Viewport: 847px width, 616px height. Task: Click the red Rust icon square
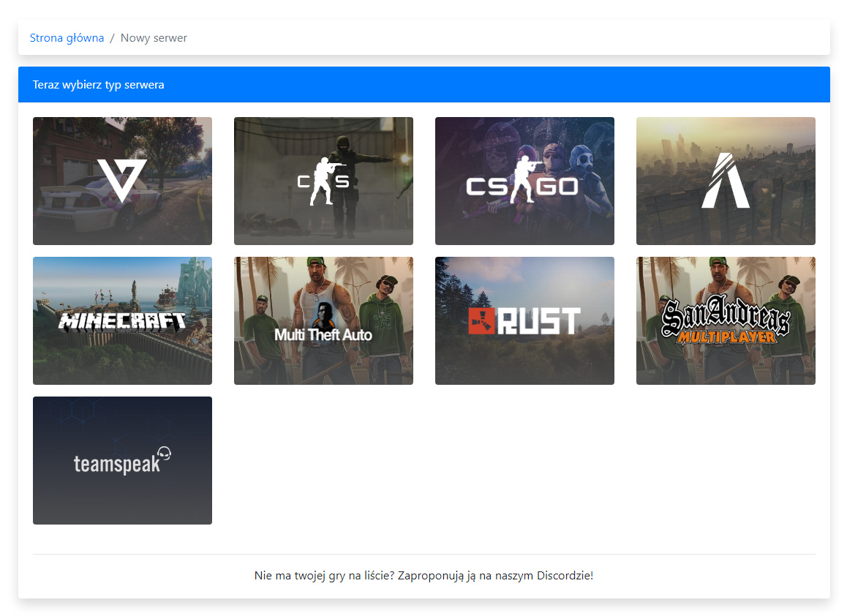coord(482,321)
